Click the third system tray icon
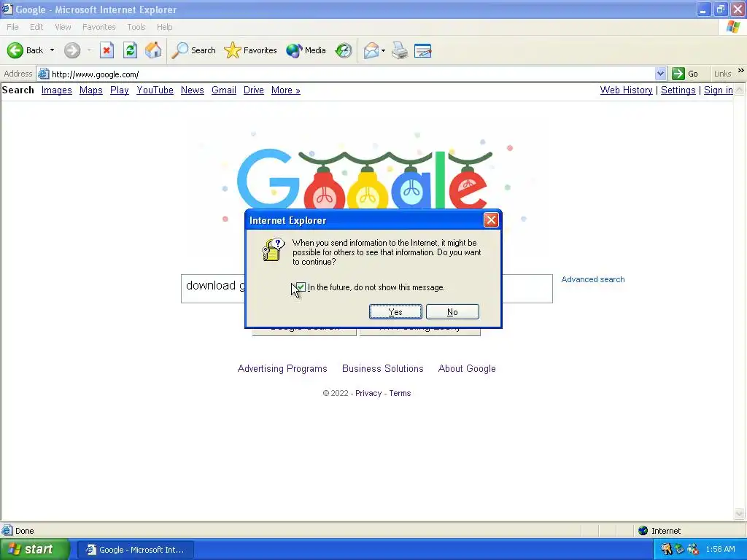The image size is (747, 560). (693, 549)
